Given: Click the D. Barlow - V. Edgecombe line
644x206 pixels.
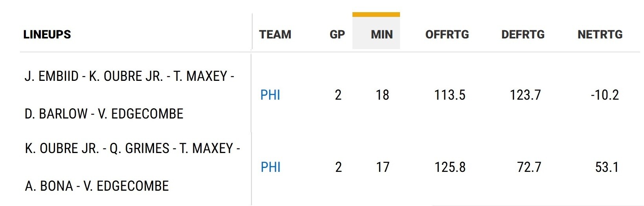Looking at the screenshot, I should (x=104, y=114).
